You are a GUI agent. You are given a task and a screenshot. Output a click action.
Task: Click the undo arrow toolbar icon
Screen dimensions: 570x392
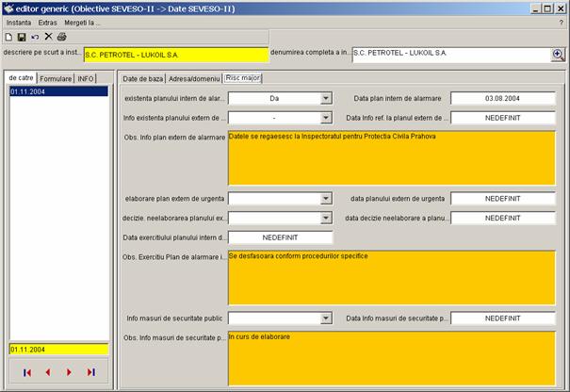point(35,36)
